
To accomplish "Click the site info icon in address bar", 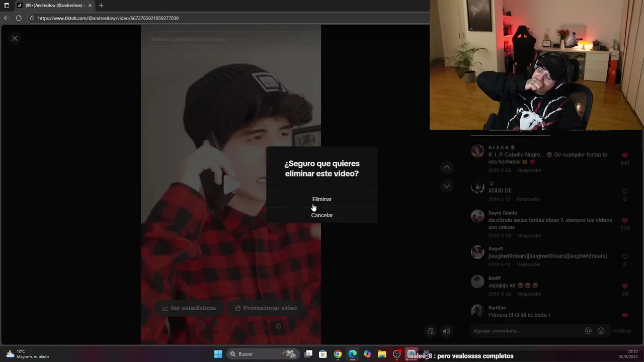I will pyautogui.click(x=32, y=18).
